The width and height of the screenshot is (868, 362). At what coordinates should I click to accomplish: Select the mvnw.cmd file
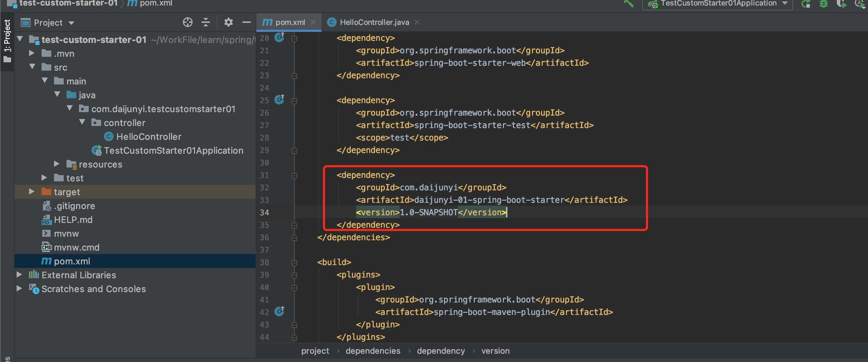77,247
